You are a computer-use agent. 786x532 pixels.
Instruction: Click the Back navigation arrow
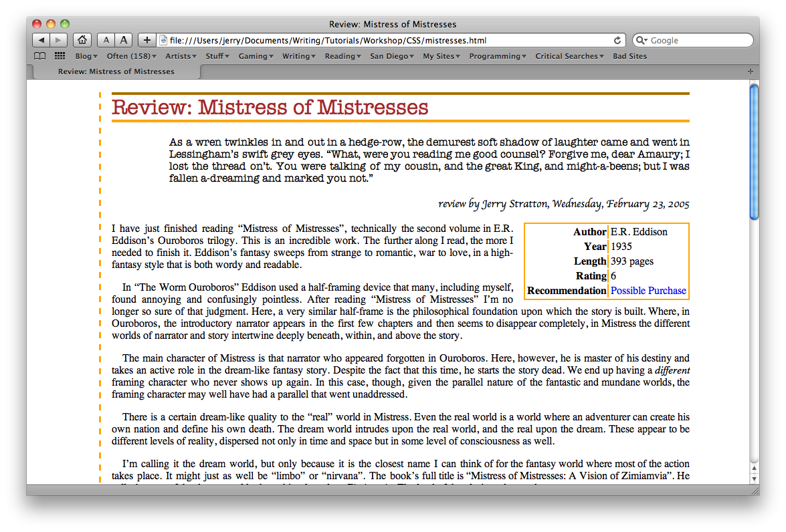tap(41, 41)
